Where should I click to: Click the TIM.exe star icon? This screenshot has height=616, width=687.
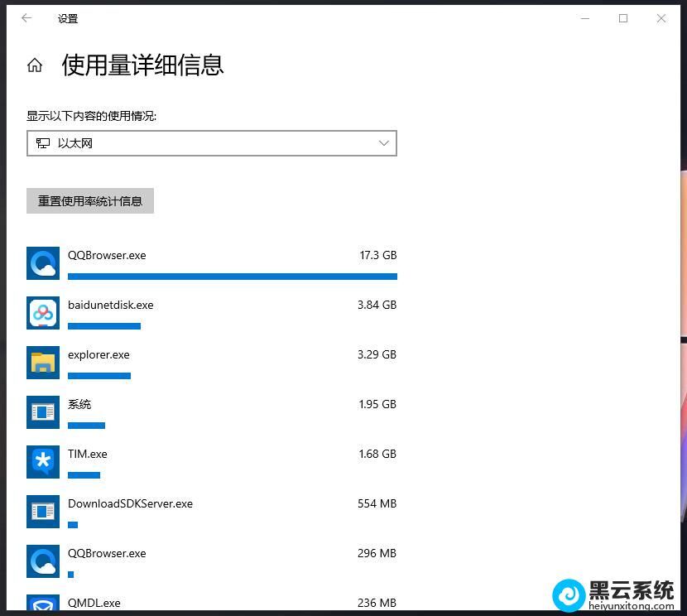(43, 462)
